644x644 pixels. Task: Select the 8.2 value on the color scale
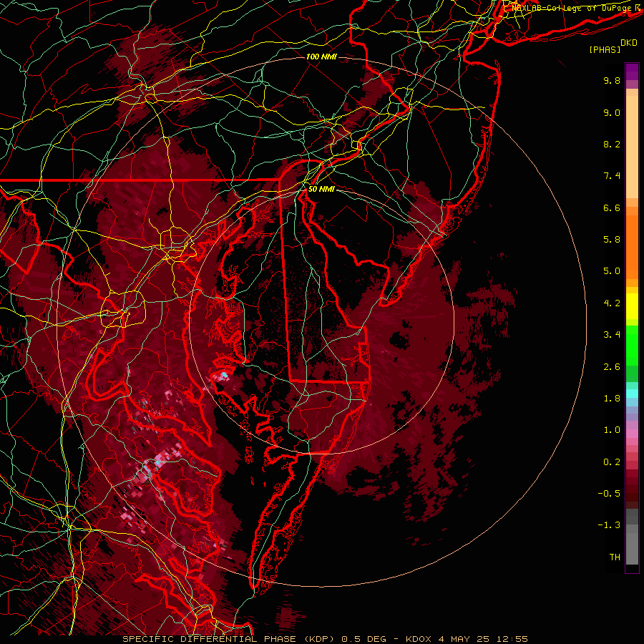tap(612, 144)
